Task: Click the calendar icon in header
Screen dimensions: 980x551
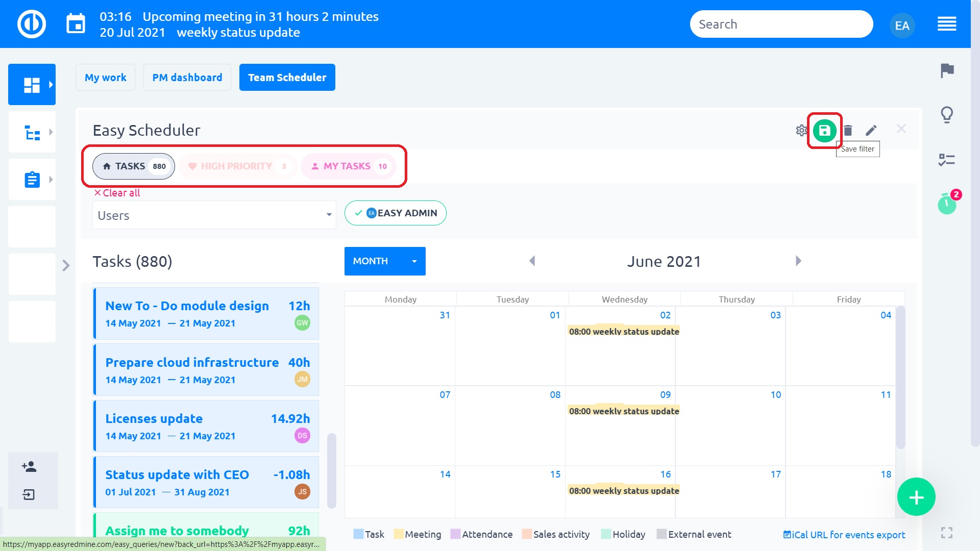Action: coord(76,24)
